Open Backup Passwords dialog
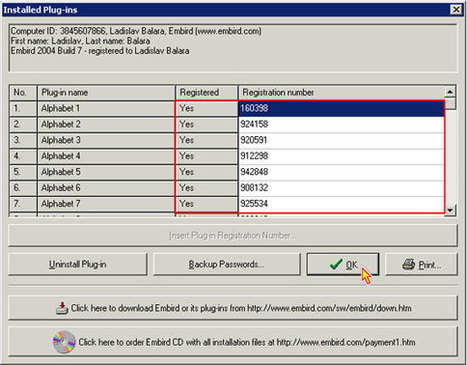 coord(226,264)
